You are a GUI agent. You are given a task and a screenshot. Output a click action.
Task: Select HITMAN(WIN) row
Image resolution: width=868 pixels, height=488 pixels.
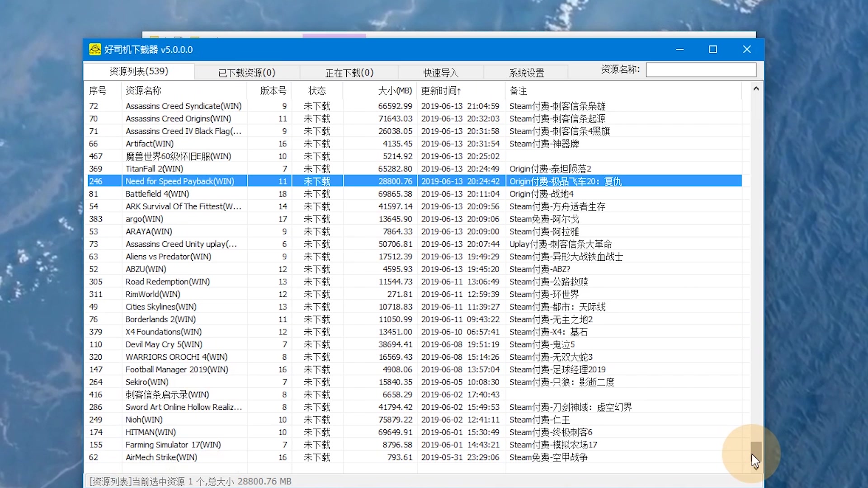click(x=414, y=432)
